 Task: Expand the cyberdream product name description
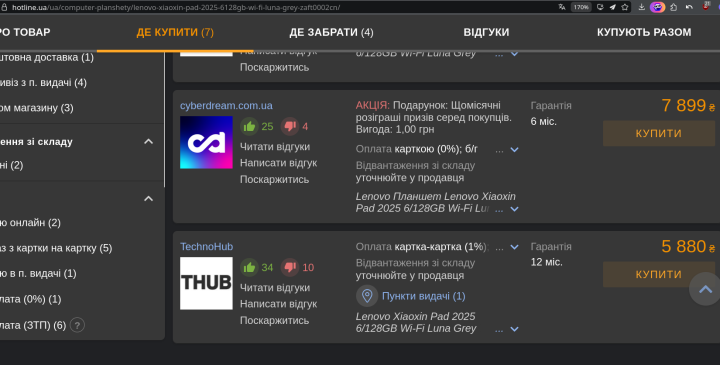(x=514, y=209)
